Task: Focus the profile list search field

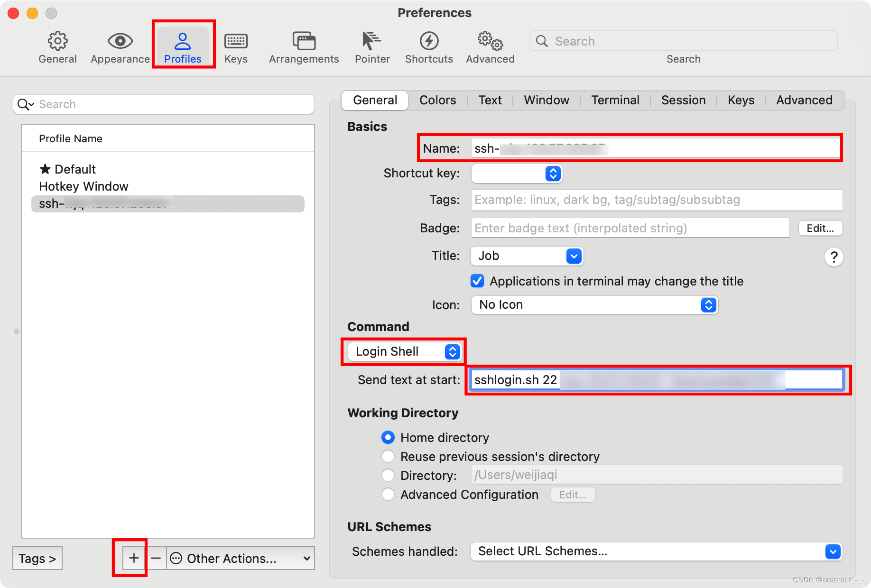Action: point(164,104)
